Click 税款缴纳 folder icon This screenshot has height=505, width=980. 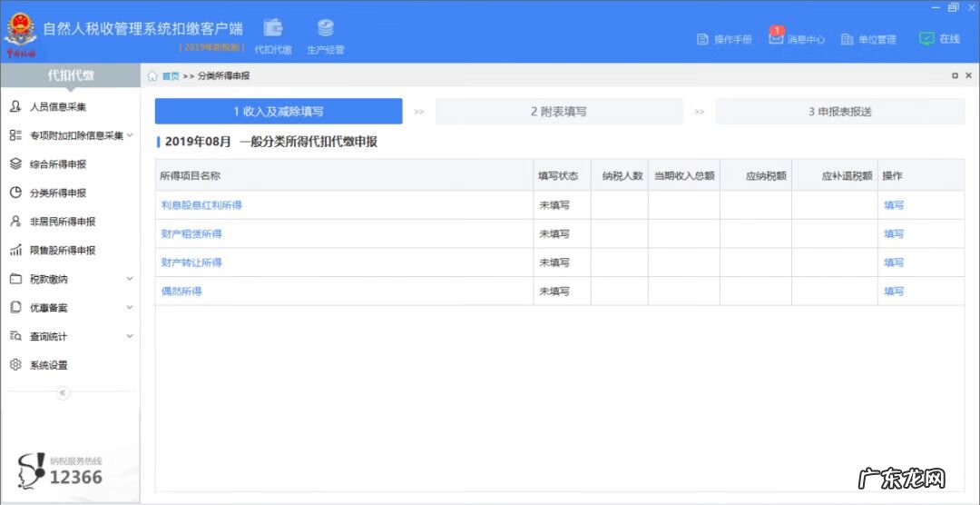(x=15, y=279)
